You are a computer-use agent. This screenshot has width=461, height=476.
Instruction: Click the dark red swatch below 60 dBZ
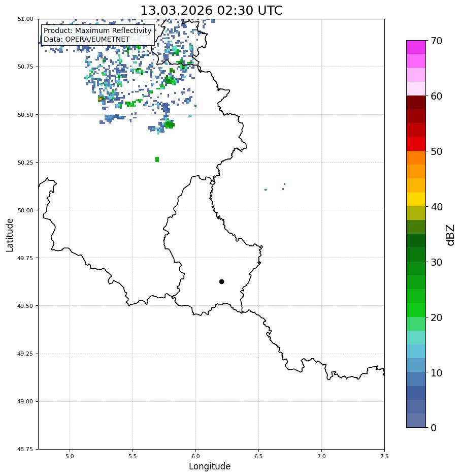point(416,103)
